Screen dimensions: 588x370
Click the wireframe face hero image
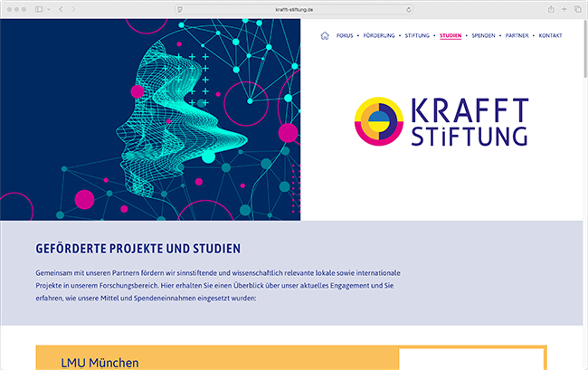coord(150,119)
